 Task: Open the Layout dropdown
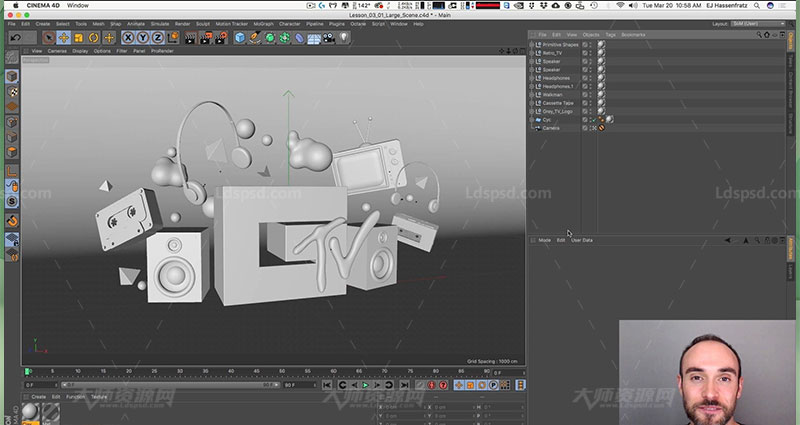tap(758, 24)
